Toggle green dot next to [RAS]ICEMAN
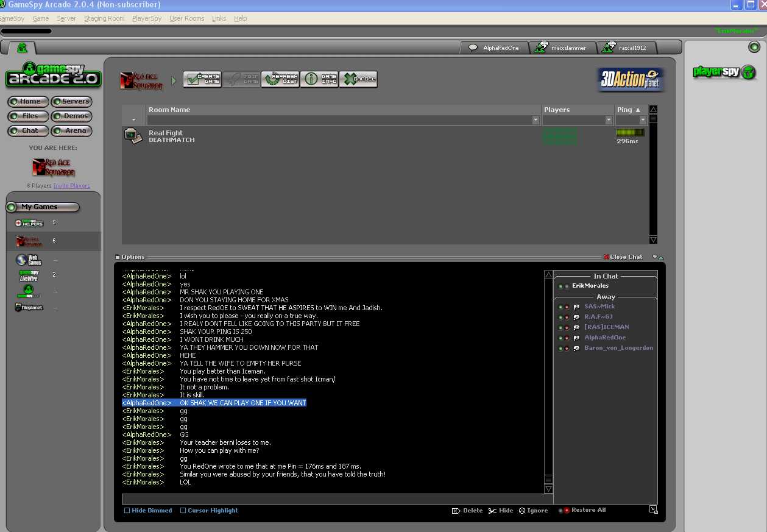The image size is (767, 532). 560,328
